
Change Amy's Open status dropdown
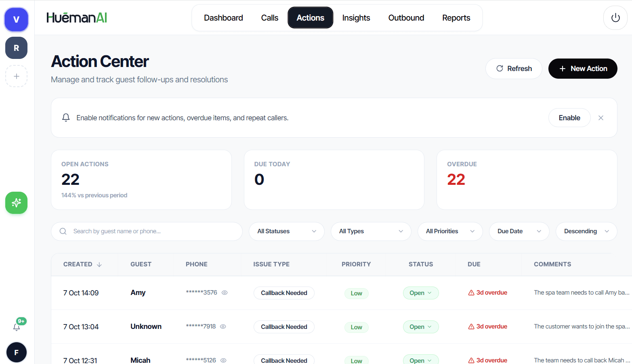421,293
